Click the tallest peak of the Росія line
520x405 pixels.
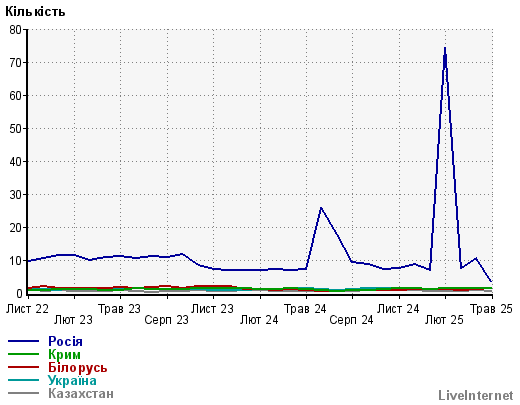445,49
